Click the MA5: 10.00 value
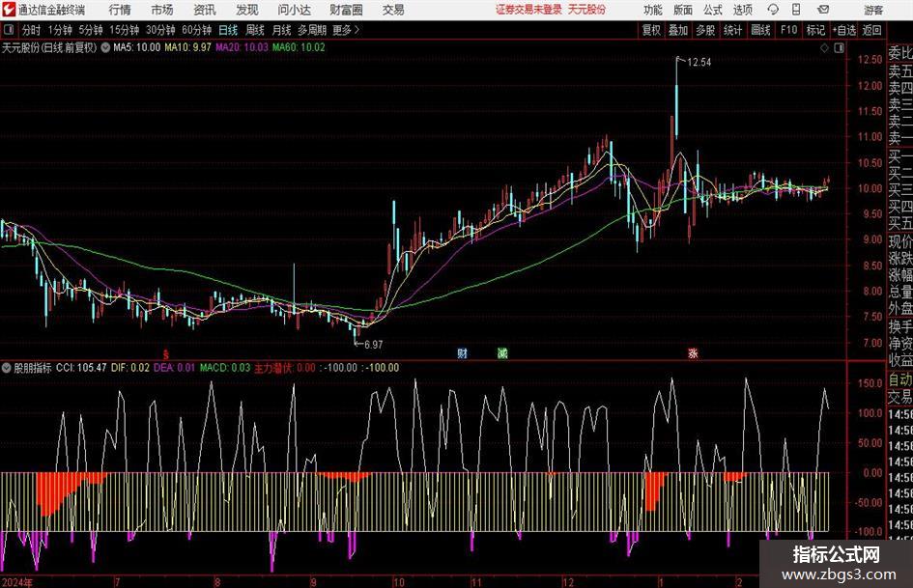 [x=137, y=47]
